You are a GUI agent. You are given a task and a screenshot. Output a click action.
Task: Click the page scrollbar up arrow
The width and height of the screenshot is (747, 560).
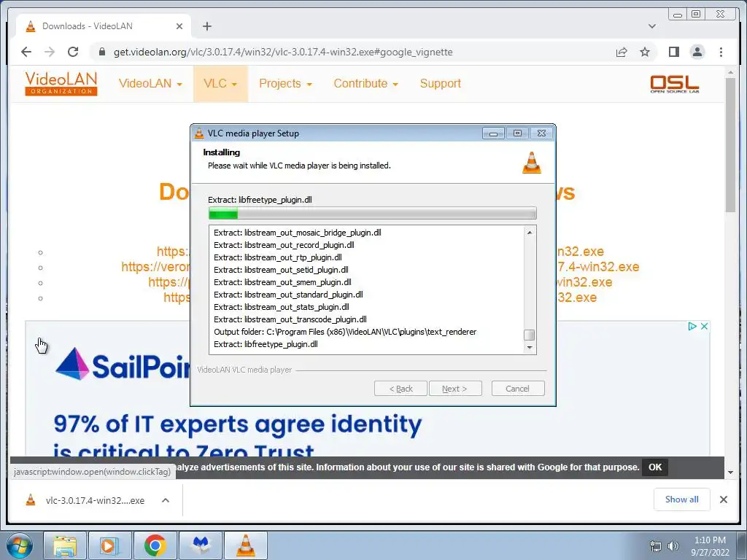click(731, 72)
